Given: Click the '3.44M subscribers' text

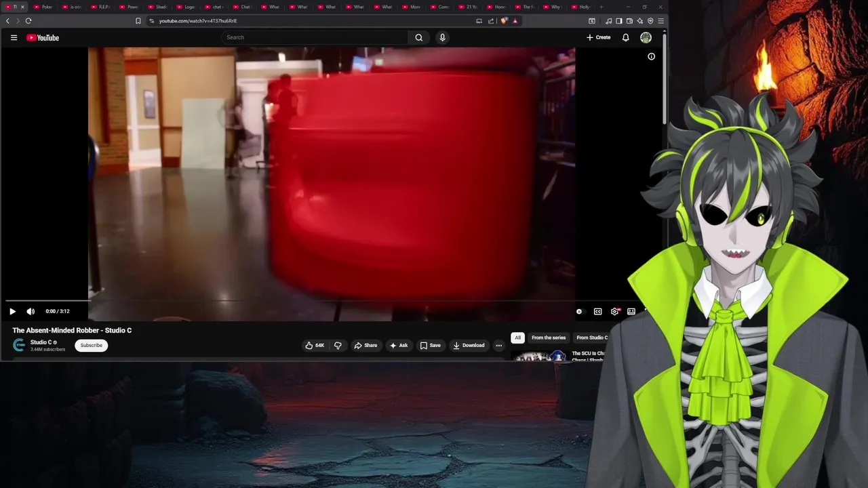Looking at the screenshot, I should click(47, 350).
